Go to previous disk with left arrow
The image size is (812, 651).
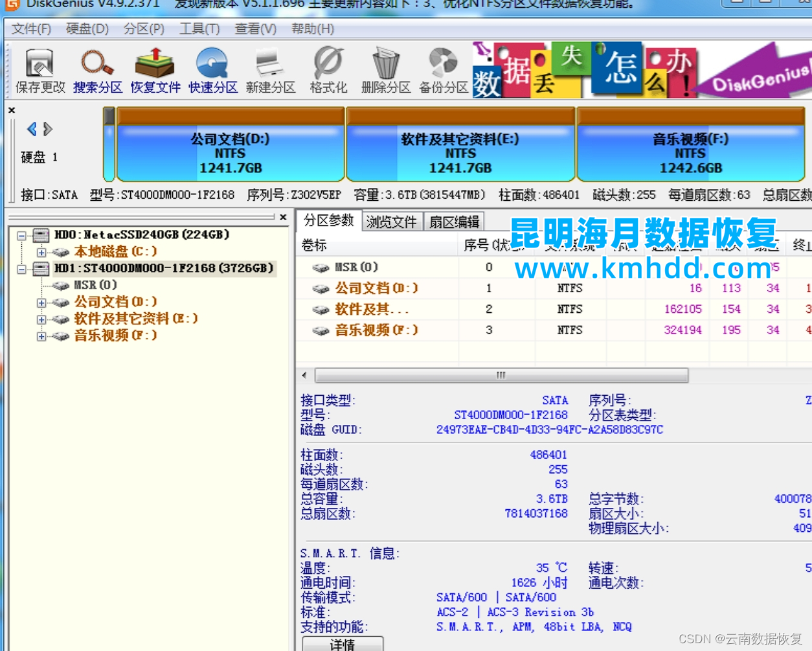(31, 129)
